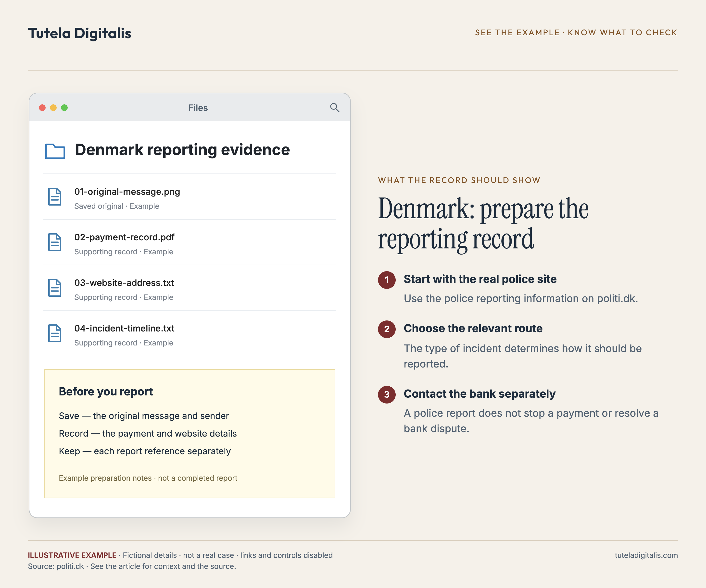Click the 'Saved original · Example' caption
Screen dimensions: 706x588
(x=117, y=206)
